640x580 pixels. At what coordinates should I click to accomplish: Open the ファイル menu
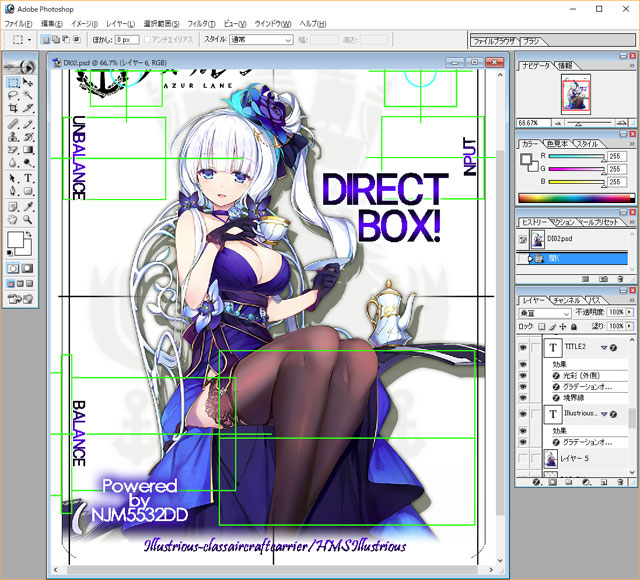pyautogui.click(x=18, y=24)
